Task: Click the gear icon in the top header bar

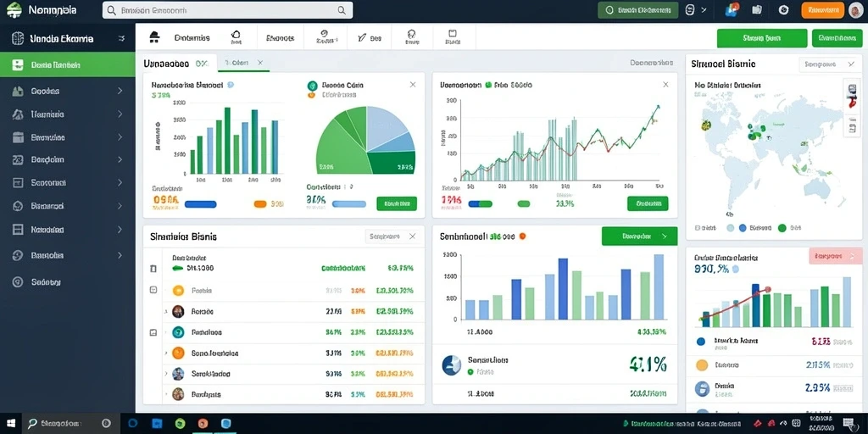Action: click(783, 9)
